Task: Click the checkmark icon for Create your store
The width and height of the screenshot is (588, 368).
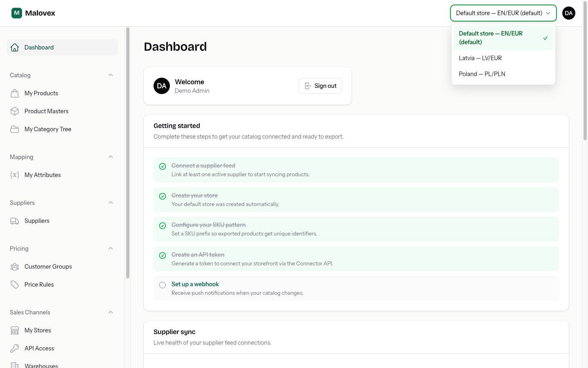Action: 163,196
